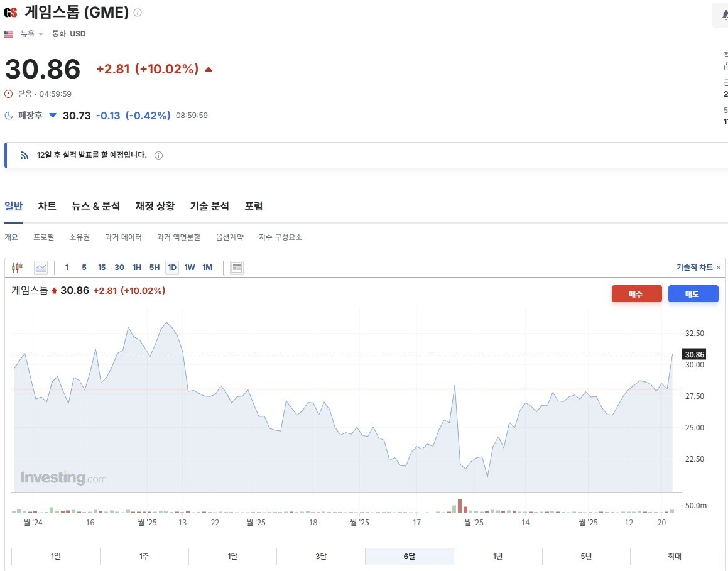Set chart interval to 15 minutes
The width and height of the screenshot is (728, 571).
pos(102,268)
